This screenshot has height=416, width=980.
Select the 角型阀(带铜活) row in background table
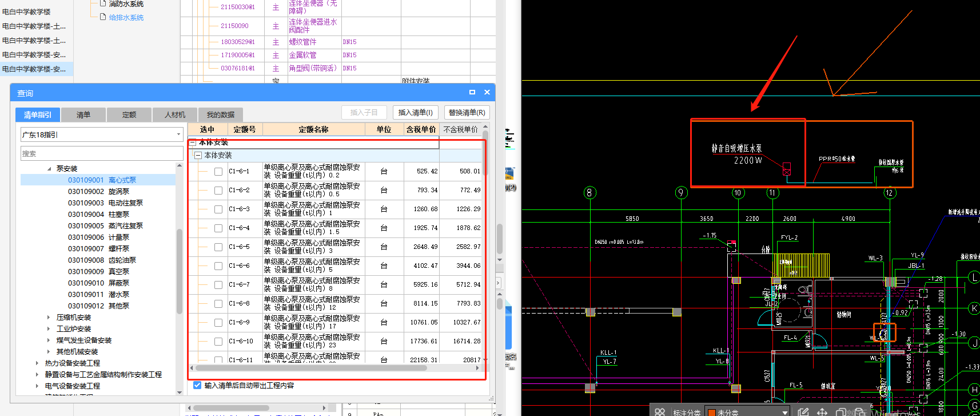(x=338, y=69)
